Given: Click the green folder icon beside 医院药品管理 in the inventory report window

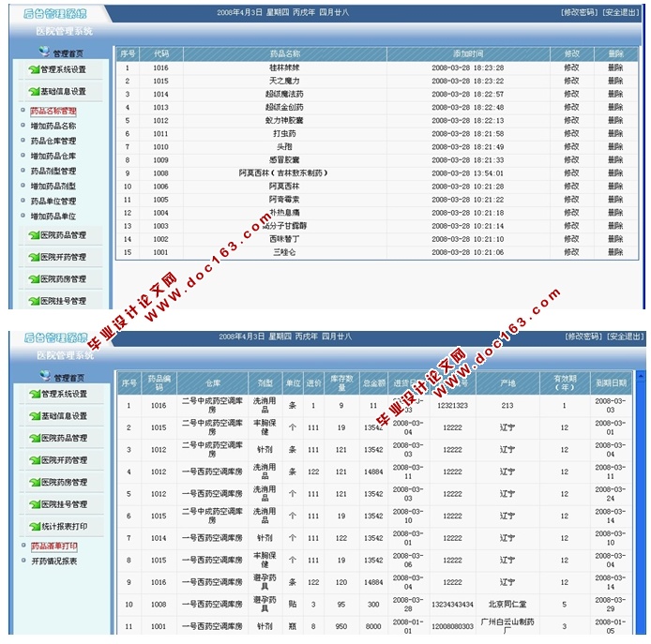Looking at the screenshot, I should 35,438.
